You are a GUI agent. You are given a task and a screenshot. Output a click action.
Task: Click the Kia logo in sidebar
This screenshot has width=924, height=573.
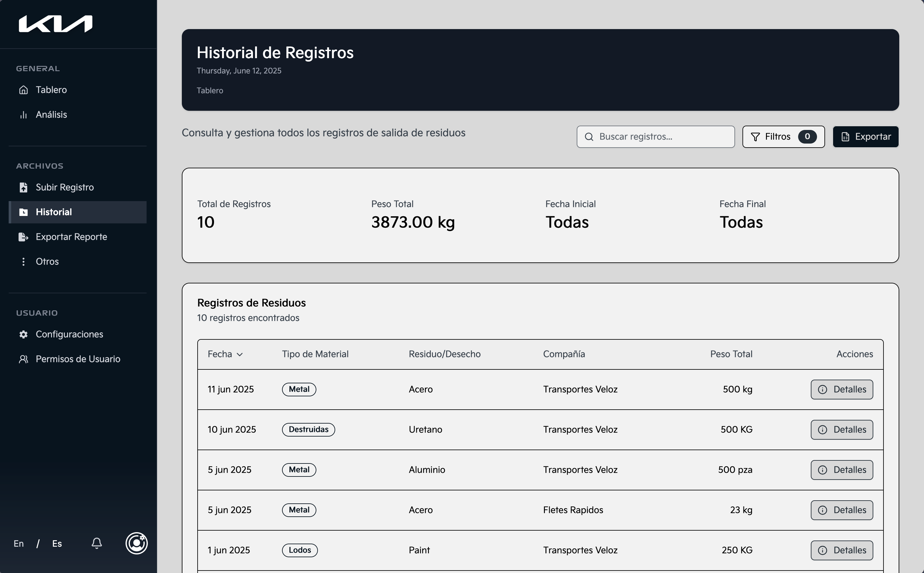click(x=56, y=24)
